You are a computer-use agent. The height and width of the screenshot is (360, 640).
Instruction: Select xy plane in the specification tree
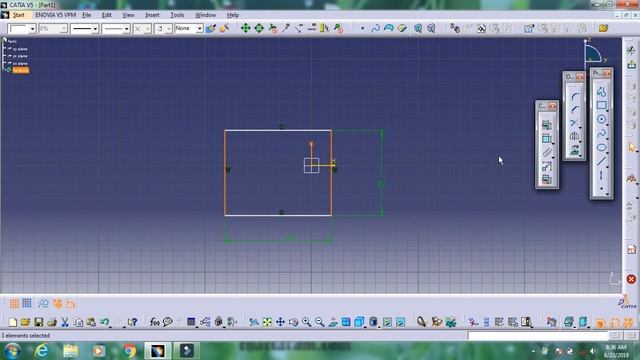coord(20,49)
